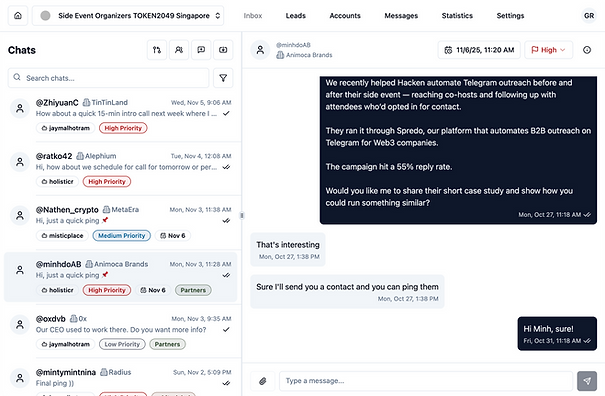Open the Accounts tab
605x396 pixels.
tap(345, 16)
